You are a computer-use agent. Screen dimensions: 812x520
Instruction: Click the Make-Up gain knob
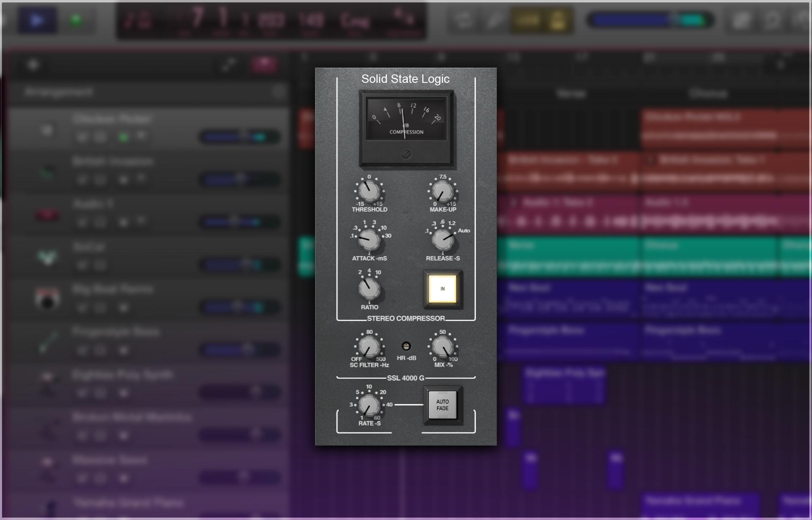(442, 191)
